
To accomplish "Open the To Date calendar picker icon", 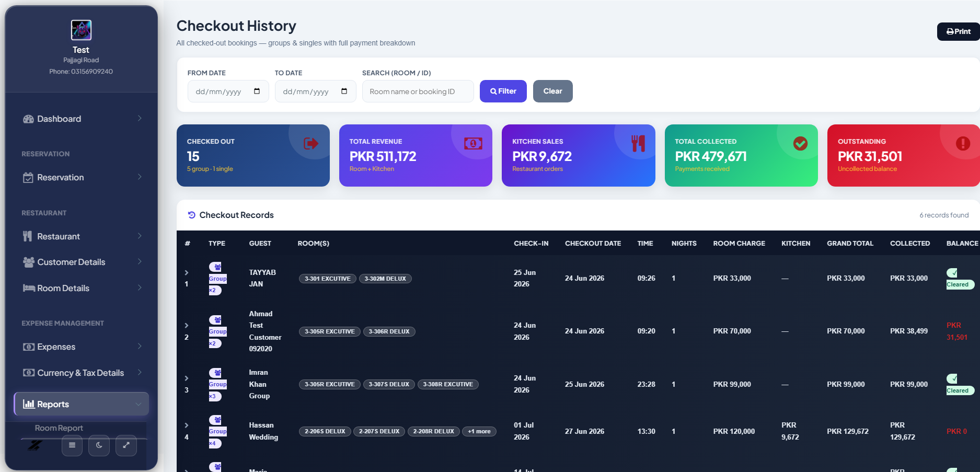I will click(x=344, y=91).
